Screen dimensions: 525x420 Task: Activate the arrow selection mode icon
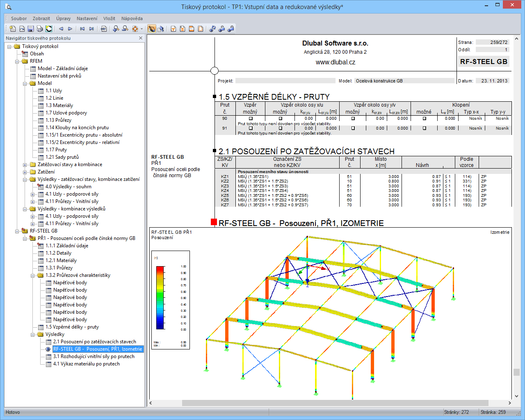coord(161,29)
